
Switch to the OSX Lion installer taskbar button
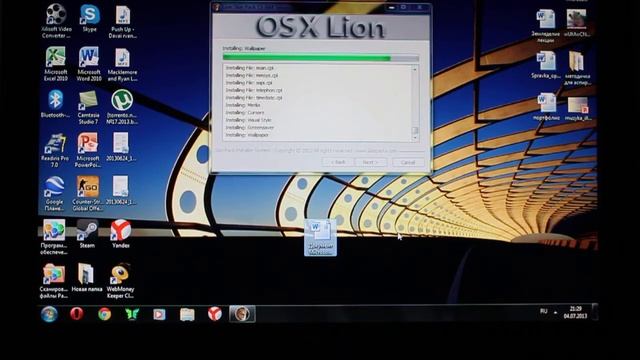click(242, 313)
